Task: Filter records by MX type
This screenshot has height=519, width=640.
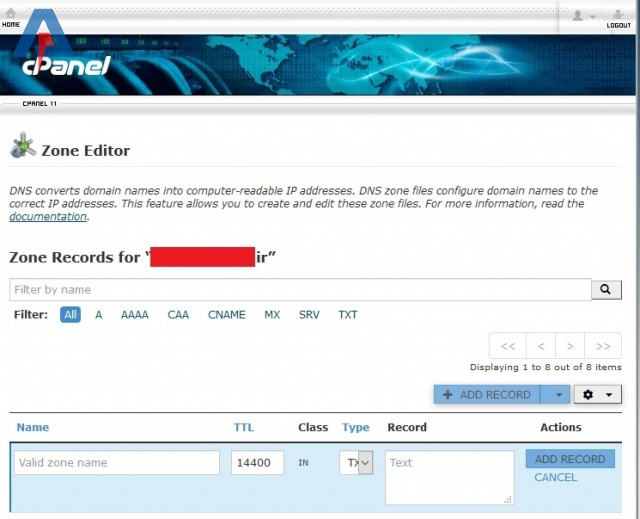Action: pos(272,315)
